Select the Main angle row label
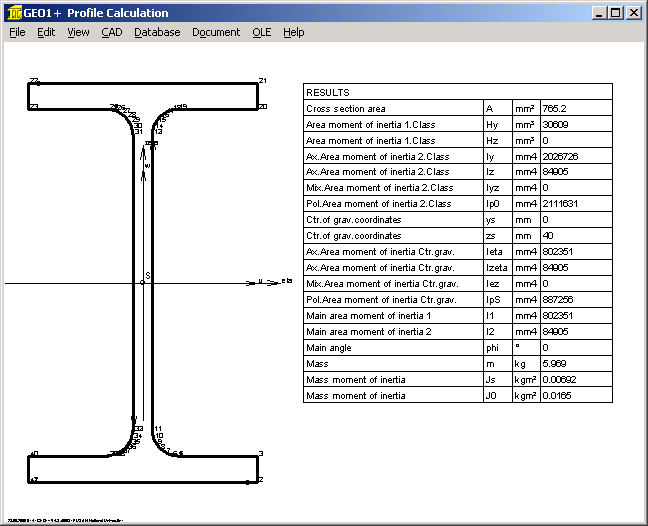This screenshot has height=526, width=648. click(393, 348)
